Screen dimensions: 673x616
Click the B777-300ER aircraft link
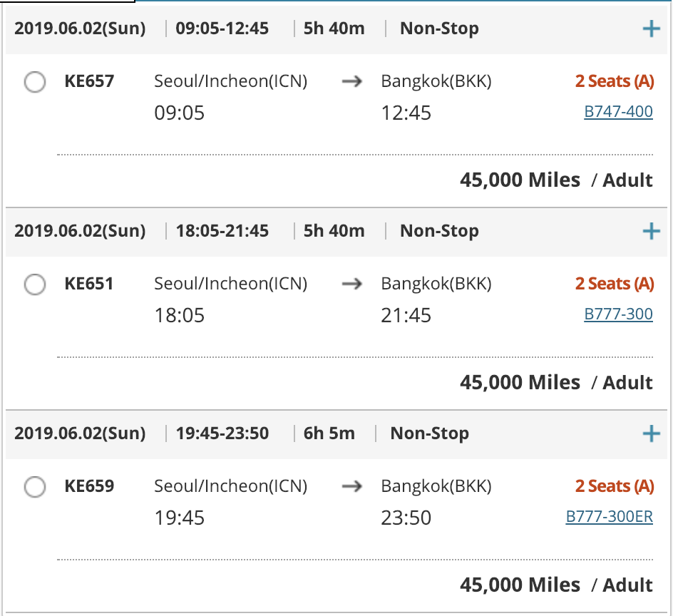click(609, 517)
